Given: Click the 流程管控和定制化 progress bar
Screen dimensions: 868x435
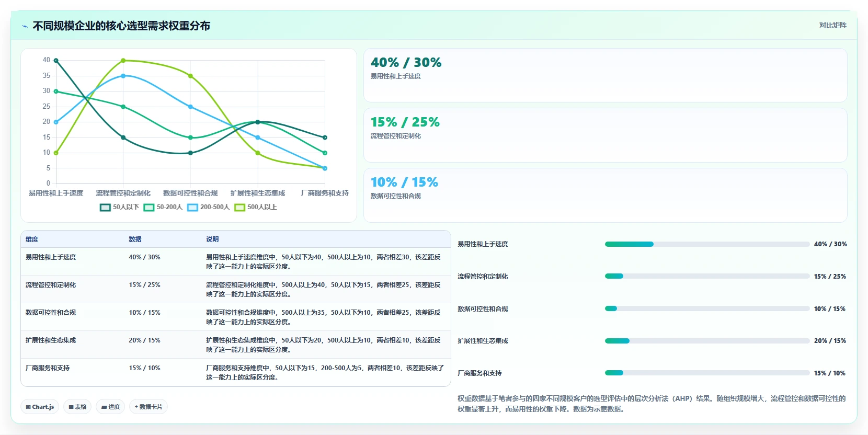Looking at the screenshot, I should [x=707, y=276].
